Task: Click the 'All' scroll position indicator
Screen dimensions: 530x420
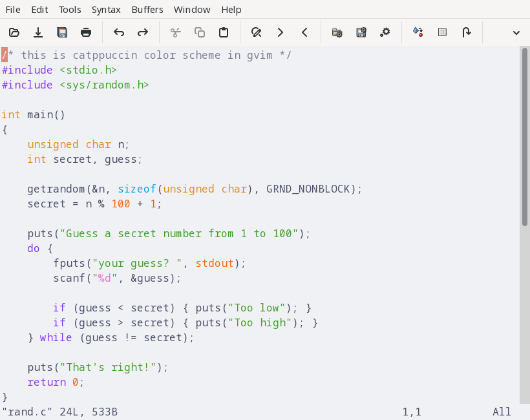Action: click(x=502, y=412)
